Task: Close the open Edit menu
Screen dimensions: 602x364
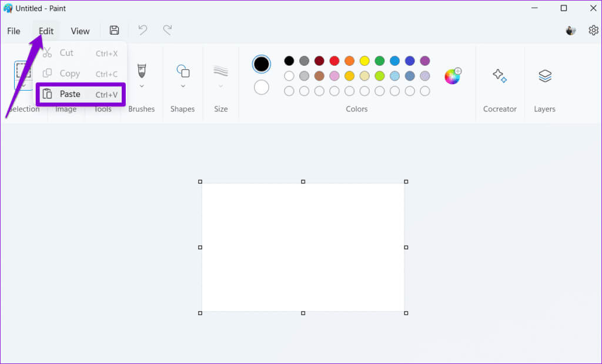Action: click(x=46, y=31)
